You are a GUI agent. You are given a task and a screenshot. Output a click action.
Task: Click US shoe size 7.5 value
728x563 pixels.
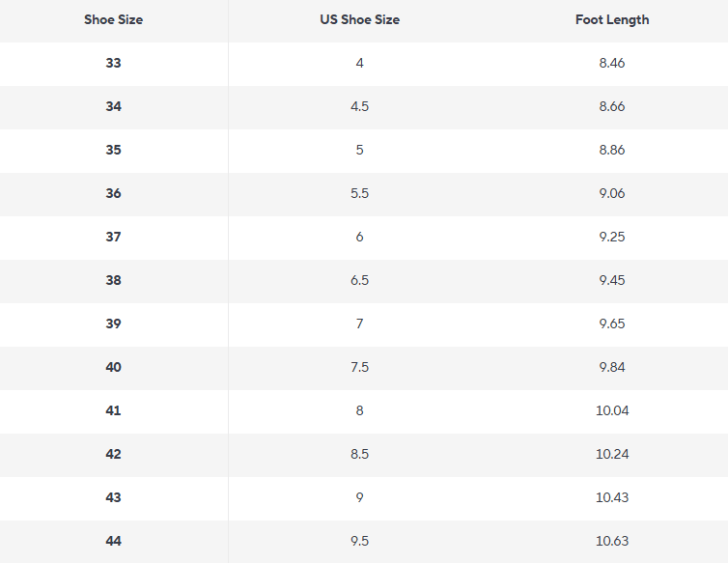click(x=360, y=367)
